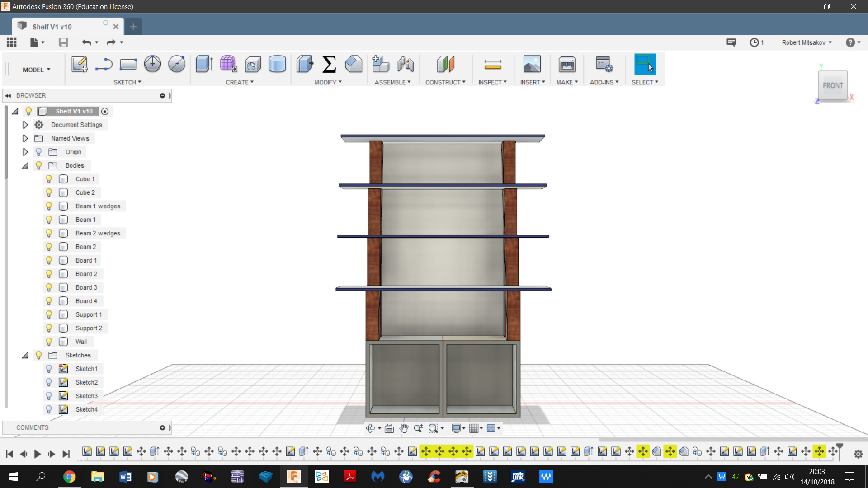Select the Cylinder create tool
This screenshot has width=868, height=488.
(x=277, y=64)
